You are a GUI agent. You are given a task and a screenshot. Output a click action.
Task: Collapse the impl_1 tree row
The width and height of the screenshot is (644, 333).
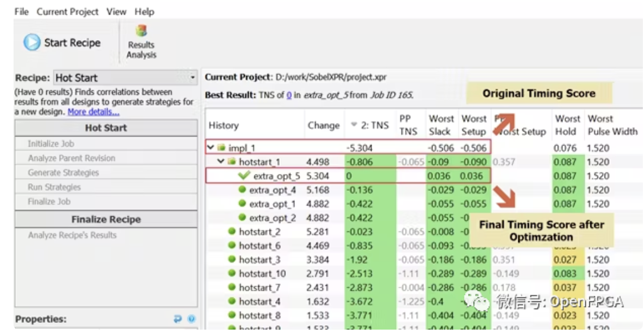pyautogui.click(x=211, y=148)
